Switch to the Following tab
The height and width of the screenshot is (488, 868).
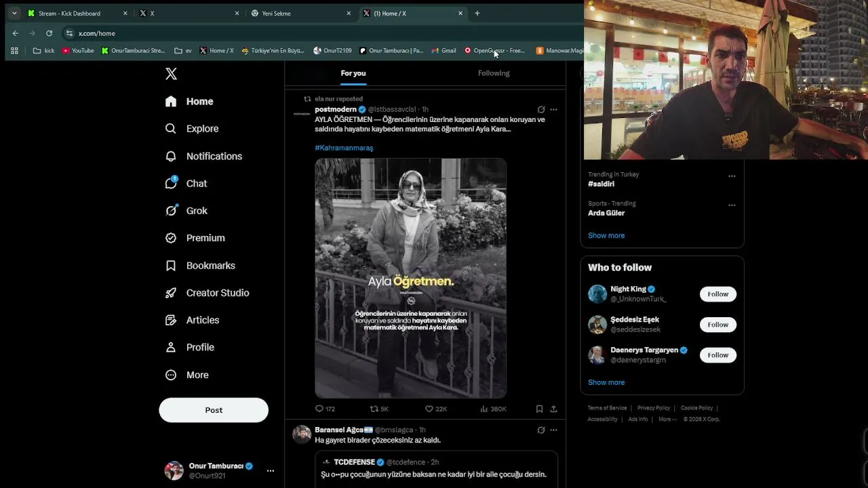[x=494, y=73]
